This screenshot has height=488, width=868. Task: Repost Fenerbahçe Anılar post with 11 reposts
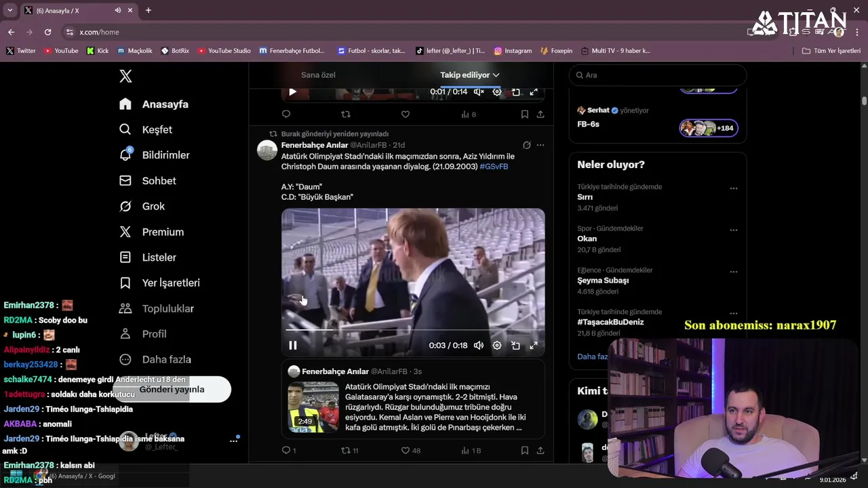[x=349, y=451]
